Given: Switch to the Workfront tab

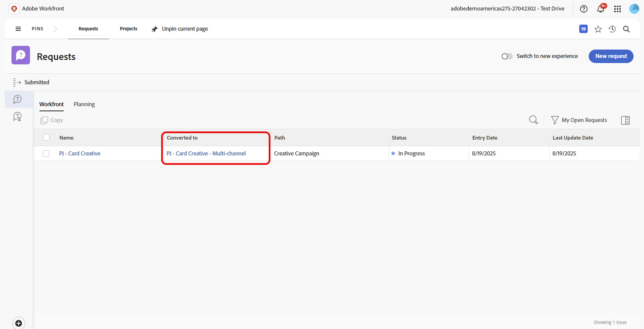Looking at the screenshot, I should point(52,104).
